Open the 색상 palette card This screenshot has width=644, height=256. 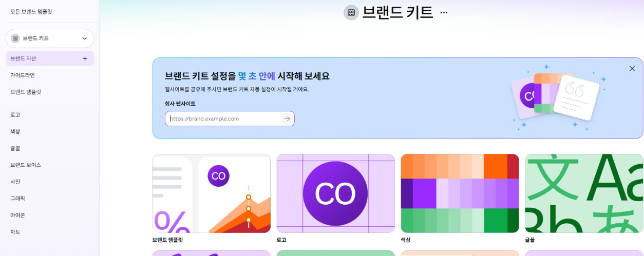coord(460,193)
